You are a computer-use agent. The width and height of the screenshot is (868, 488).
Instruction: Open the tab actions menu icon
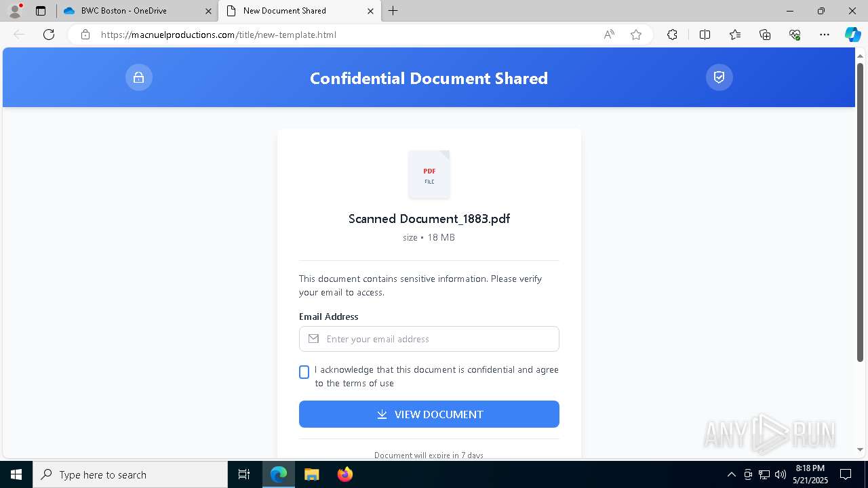click(x=41, y=11)
